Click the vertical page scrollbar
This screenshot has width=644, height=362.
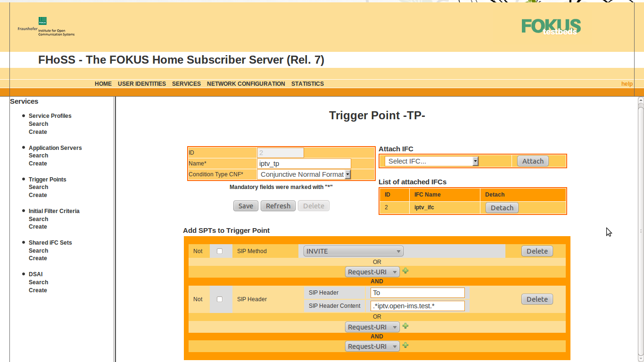[641, 231]
